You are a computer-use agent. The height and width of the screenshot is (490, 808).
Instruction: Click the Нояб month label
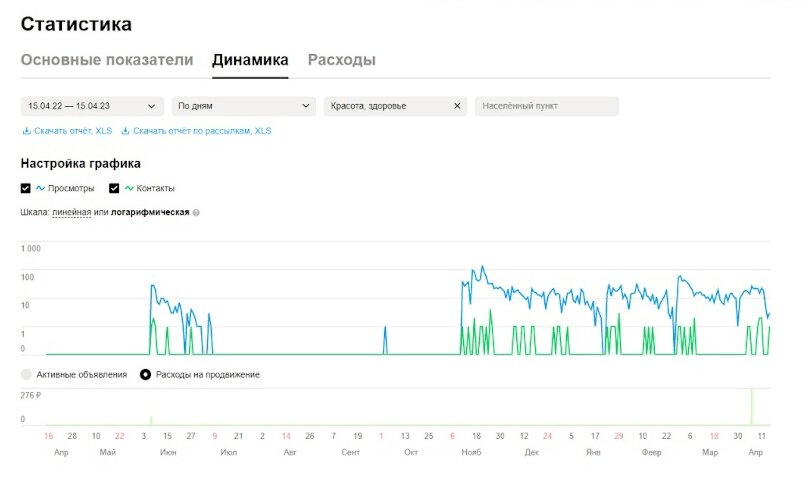point(471,452)
